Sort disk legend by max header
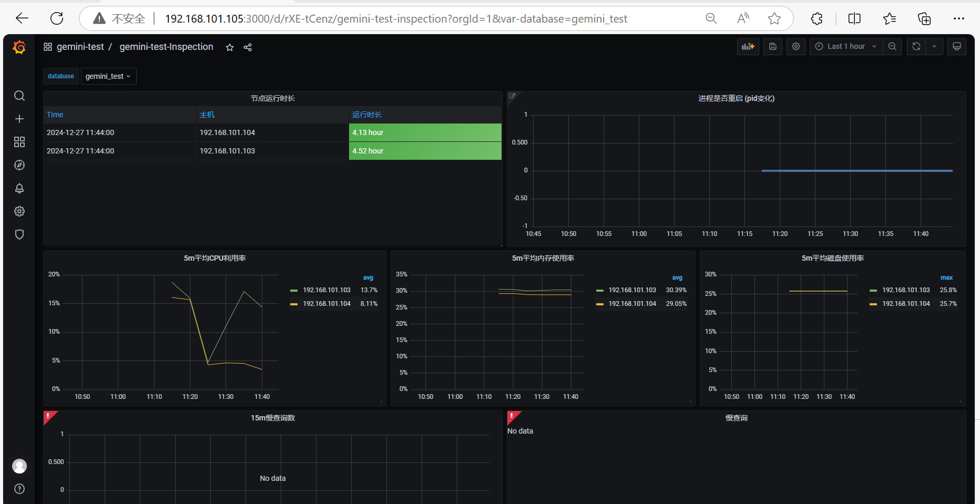The width and height of the screenshot is (980, 504). click(946, 277)
